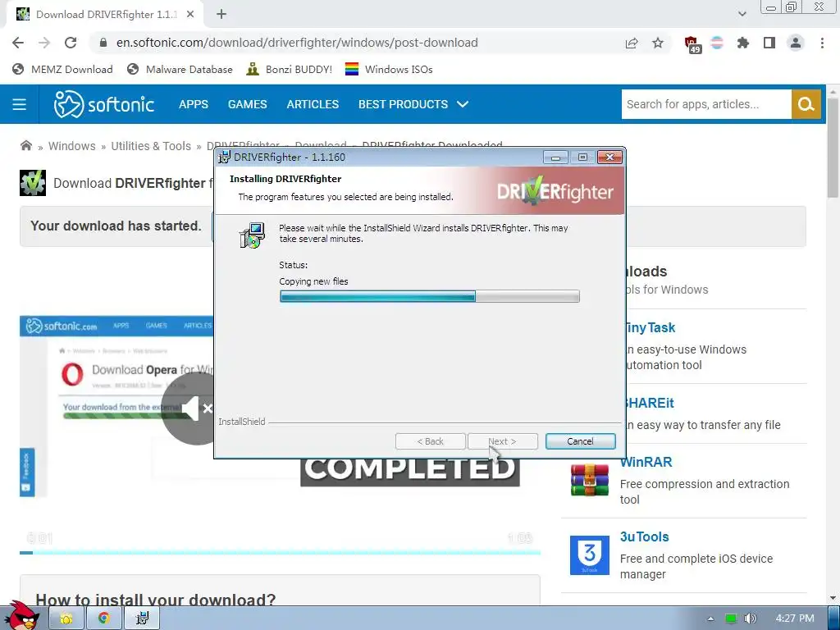Toggle the browser side panel icon
The image size is (840, 630).
[769, 43]
